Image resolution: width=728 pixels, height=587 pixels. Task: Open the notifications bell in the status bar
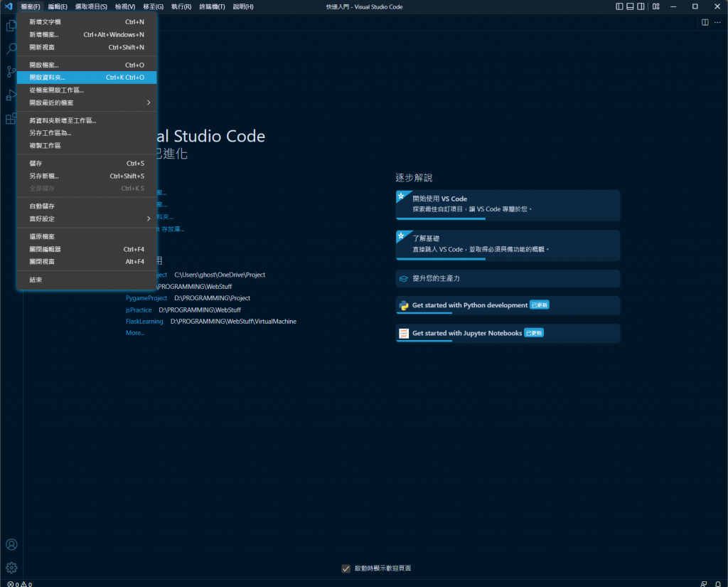[718, 584]
